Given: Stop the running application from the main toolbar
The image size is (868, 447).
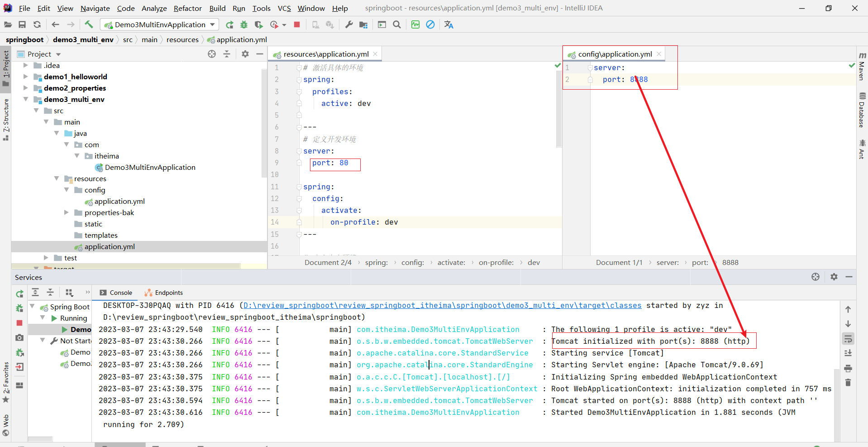Looking at the screenshot, I should (x=297, y=24).
